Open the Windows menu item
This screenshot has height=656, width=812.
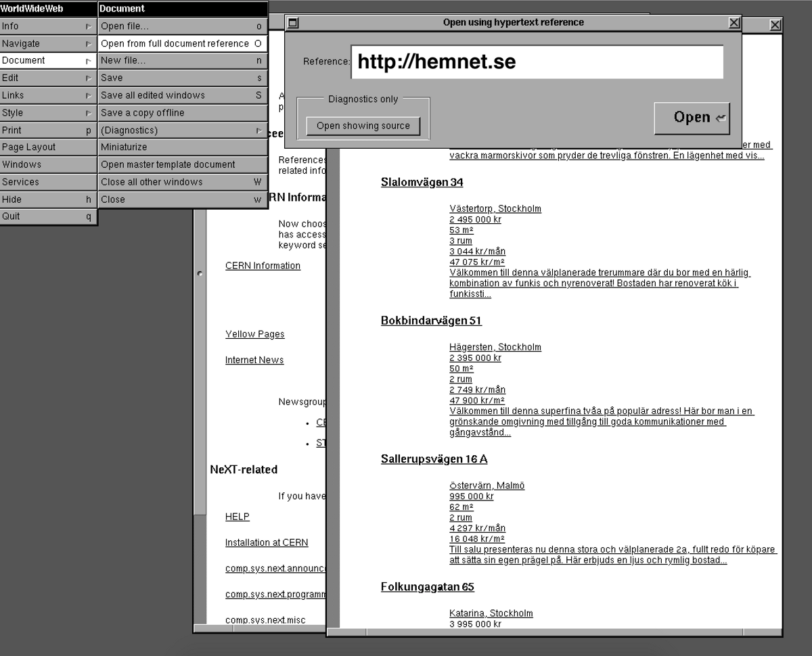click(x=49, y=165)
